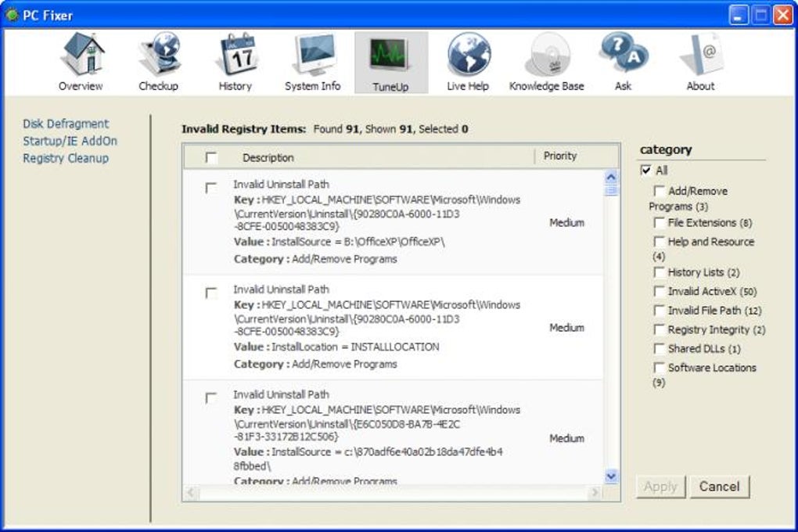Click Medium priority of the B:\OfficeXP item
The width and height of the screenshot is (798, 532).
point(566,223)
